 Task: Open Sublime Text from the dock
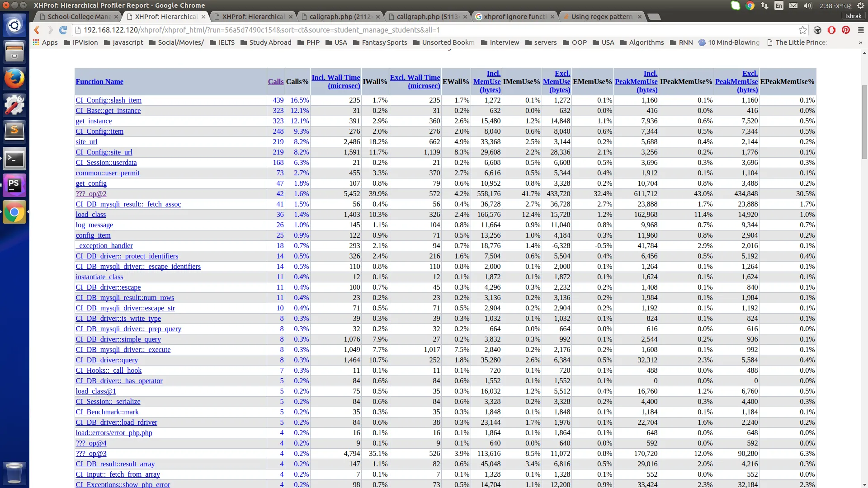click(x=14, y=131)
